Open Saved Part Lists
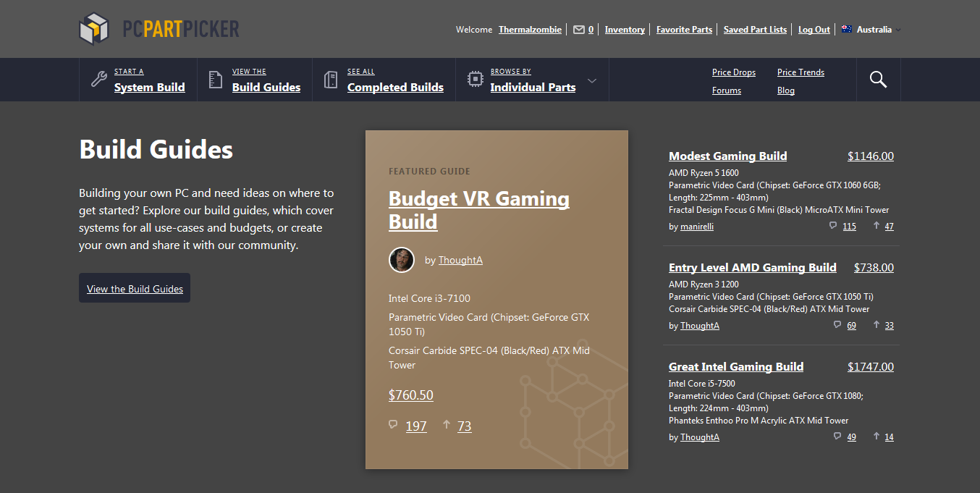 (x=755, y=30)
